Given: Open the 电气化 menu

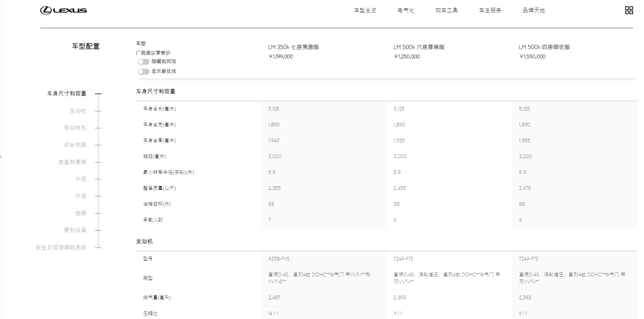Looking at the screenshot, I should [406, 10].
